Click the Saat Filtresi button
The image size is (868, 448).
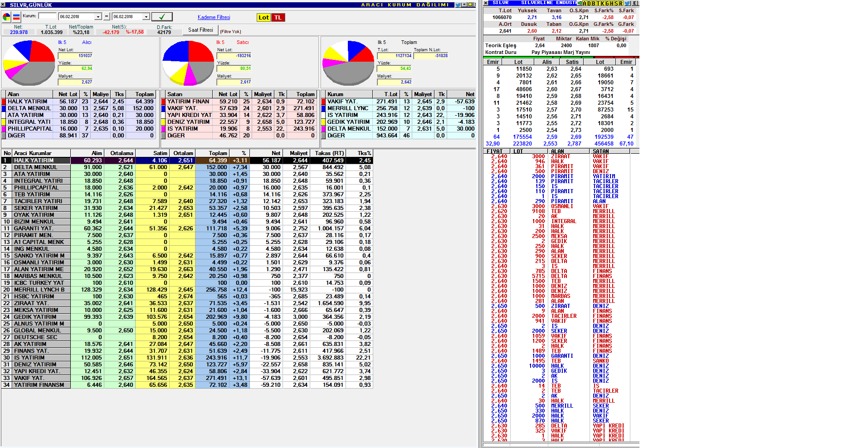pyautogui.click(x=200, y=29)
